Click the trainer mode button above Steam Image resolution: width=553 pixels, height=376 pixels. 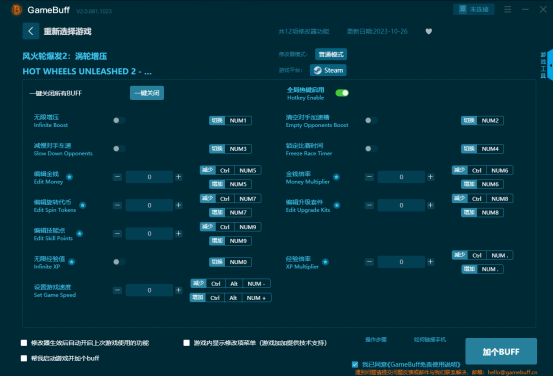pyautogui.click(x=331, y=54)
